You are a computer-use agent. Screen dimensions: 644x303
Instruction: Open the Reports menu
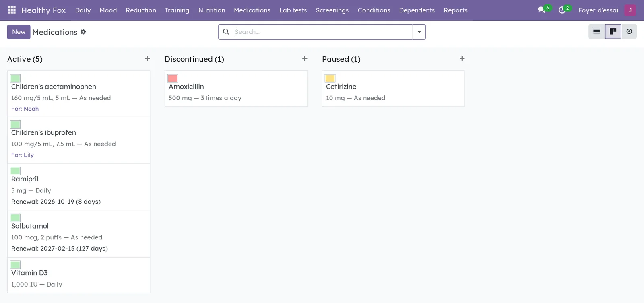456,10
